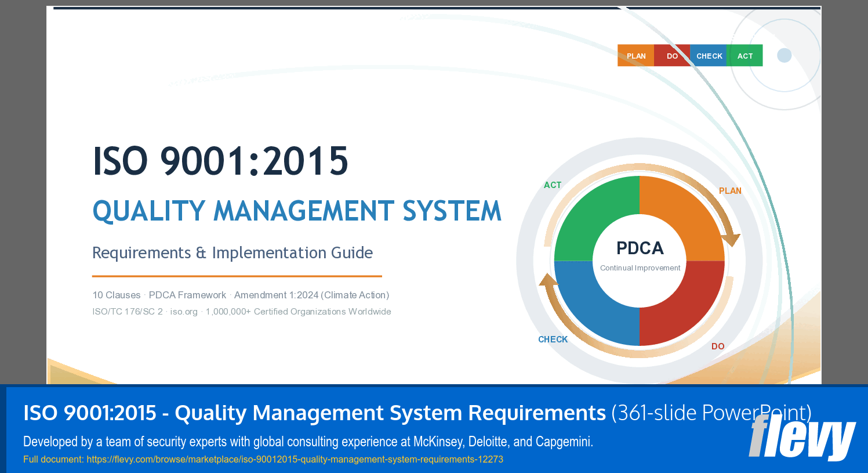868x473 pixels.
Task: Click the 'ISO/TC 176/SC 2 · iso.org' line
Action: coord(242,312)
